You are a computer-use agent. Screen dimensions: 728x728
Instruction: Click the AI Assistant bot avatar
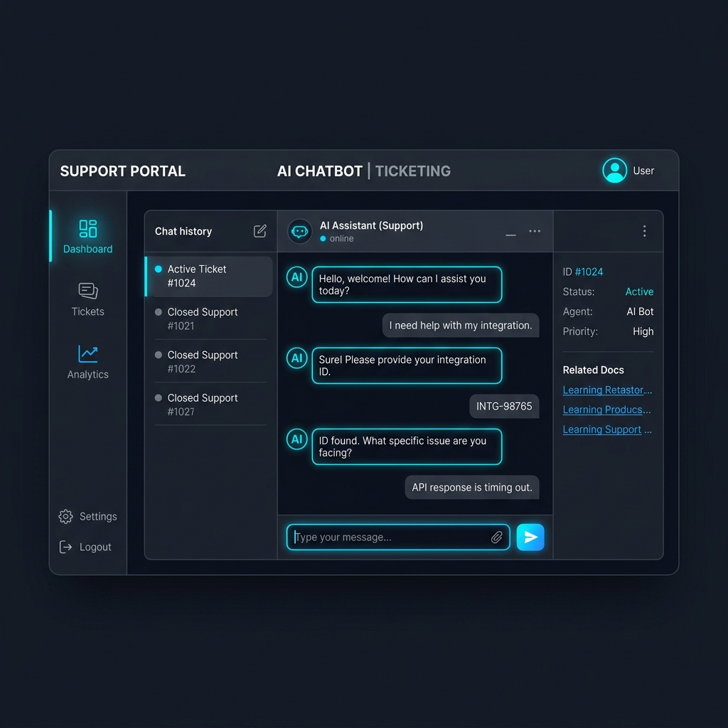[299, 231]
